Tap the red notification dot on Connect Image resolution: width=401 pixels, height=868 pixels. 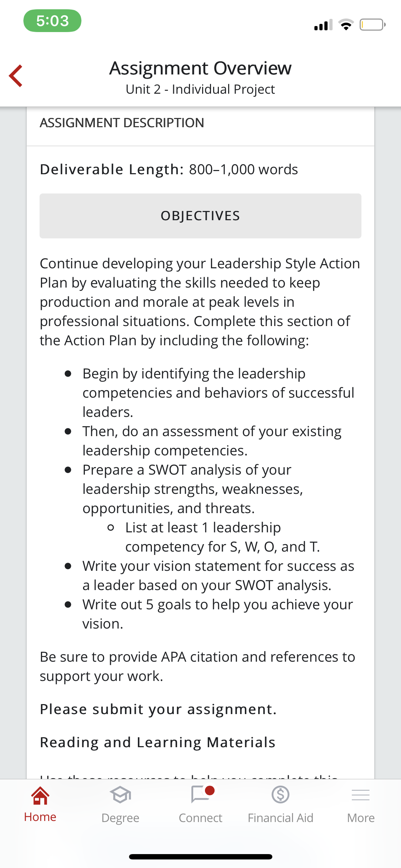(x=210, y=791)
